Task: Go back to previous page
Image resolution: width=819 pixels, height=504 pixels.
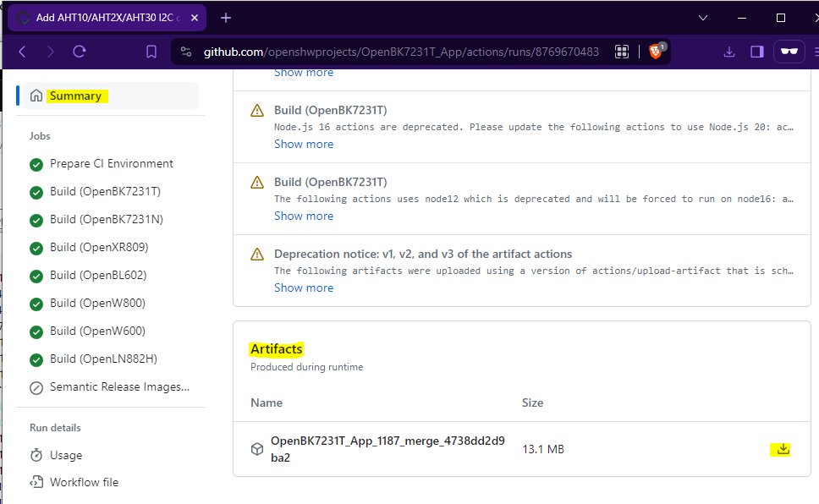Action: coord(23,52)
